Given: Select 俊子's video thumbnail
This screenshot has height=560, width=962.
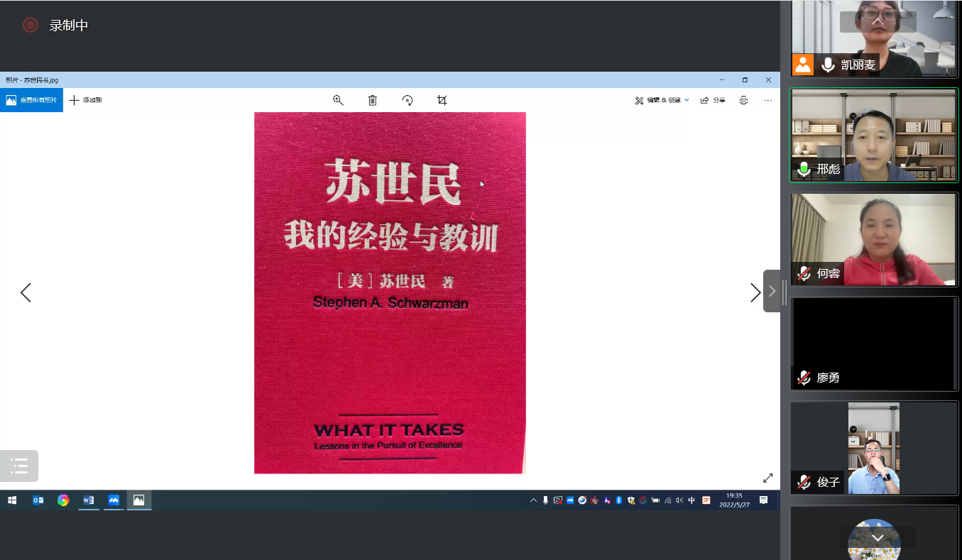Looking at the screenshot, I should tap(874, 448).
